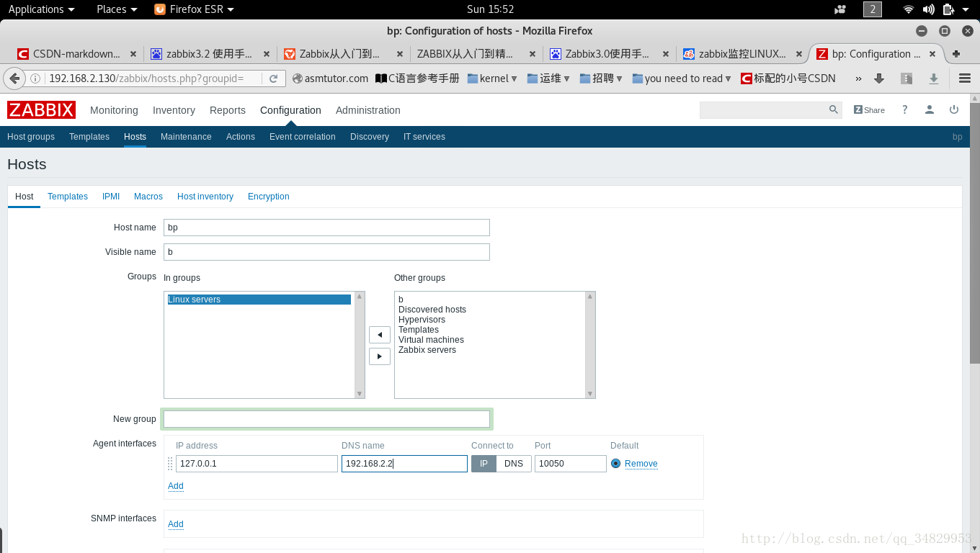This screenshot has width=980, height=553.
Task: Open the Monitoring menu
Action: coord(114,110)
